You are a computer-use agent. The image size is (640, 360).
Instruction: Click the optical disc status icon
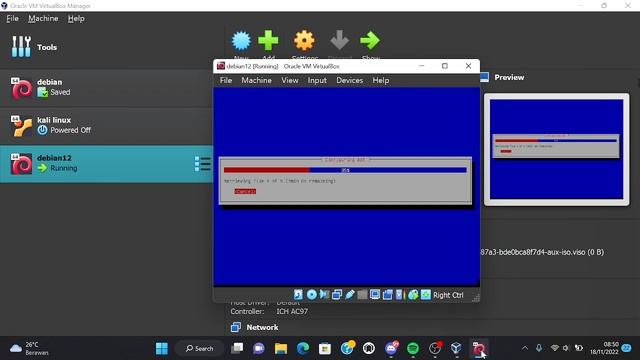(311, 295)
